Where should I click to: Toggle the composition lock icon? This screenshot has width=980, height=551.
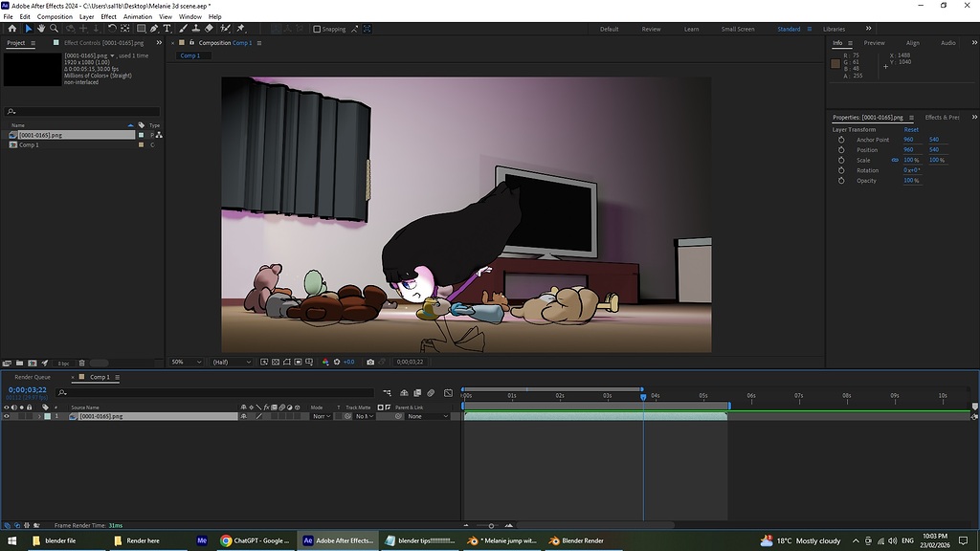point(191,42)
